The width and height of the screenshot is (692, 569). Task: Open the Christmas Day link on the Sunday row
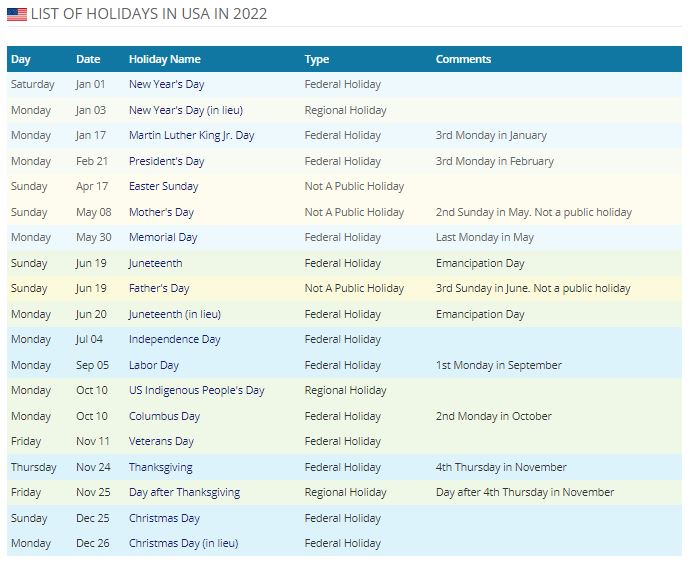[x=164, y=518]
